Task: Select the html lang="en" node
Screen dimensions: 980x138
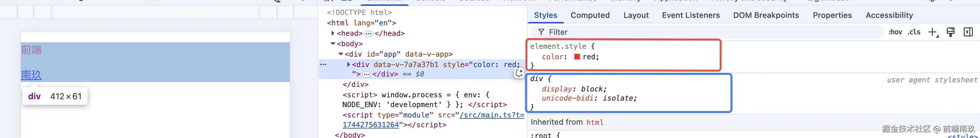Action: point(361,23)
